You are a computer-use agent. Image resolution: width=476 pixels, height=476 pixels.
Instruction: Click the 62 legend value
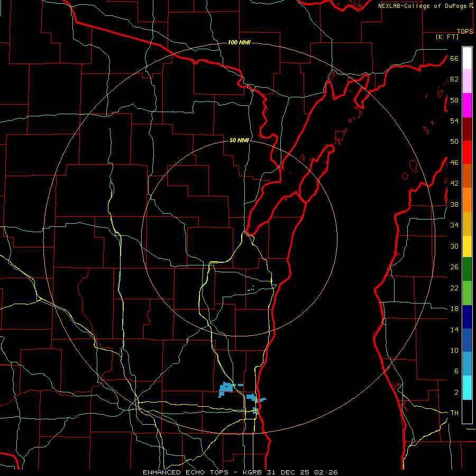[x=454, y=79]
